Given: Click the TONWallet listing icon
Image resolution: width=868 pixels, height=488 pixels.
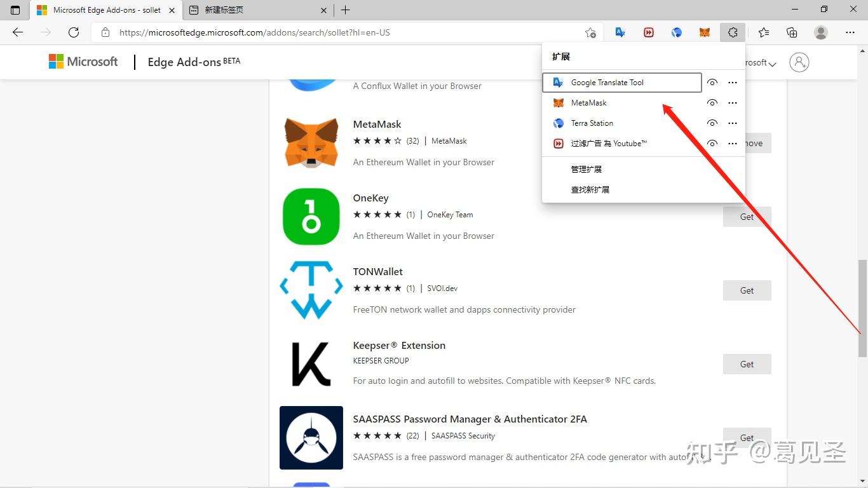Looking at the screenshot, I should click(x=311, y=290).
